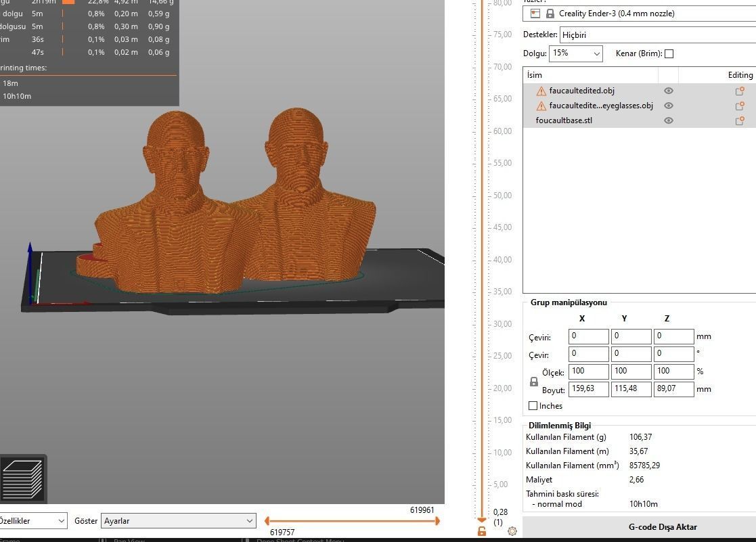The width and height of the screenshot is (756, 542).
Task: Open the Dolgu 15% infill dropdown
Action: (576, 53)
